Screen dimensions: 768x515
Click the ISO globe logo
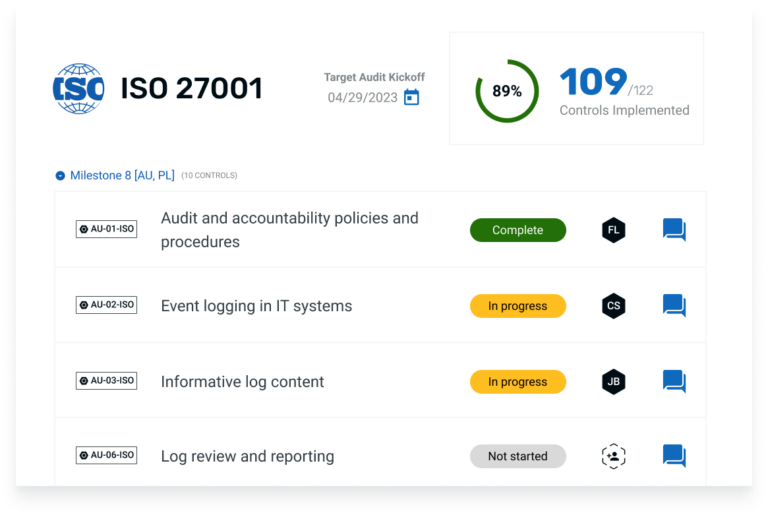(x=78, y=88)
